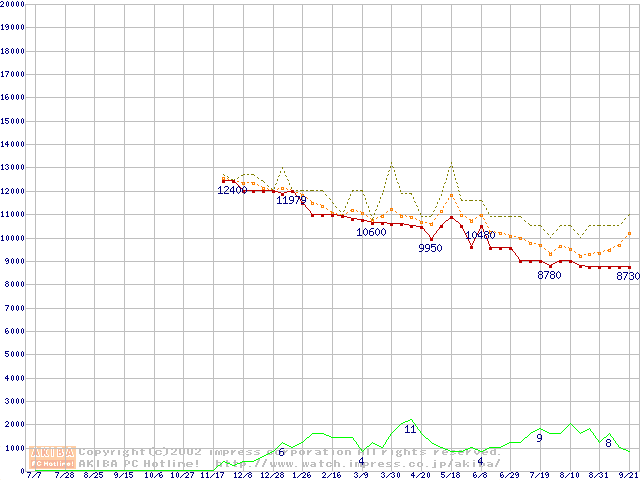Click the green volume label 11
The height and width of the screenshot is (480, 640).
(x=410, y=429)
